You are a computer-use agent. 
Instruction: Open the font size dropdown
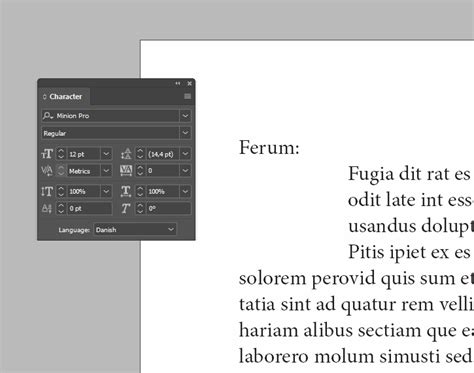(x=106, y=154)
